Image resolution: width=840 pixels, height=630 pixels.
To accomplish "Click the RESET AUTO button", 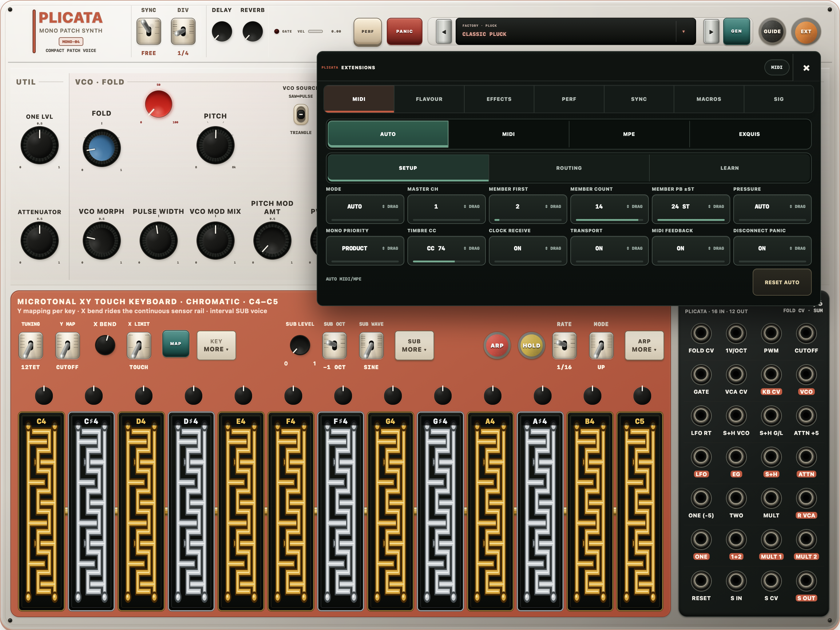I will [782, 282].
